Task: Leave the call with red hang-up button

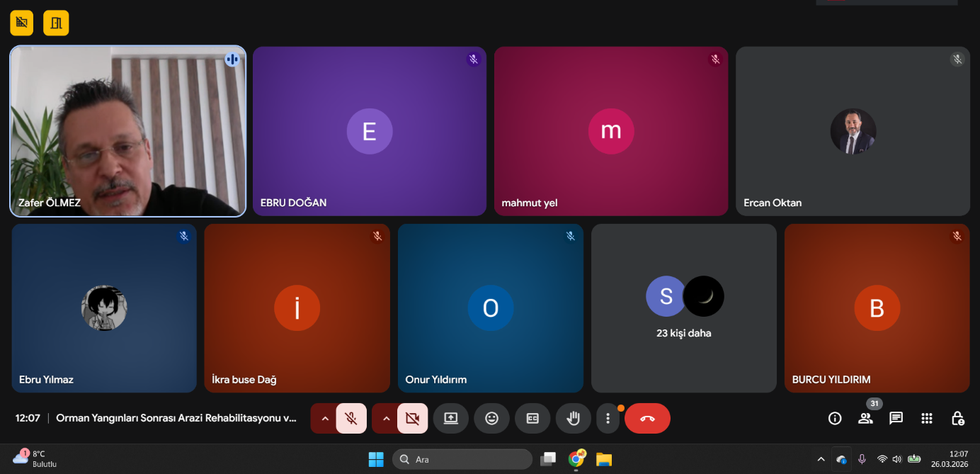Action: (647, 418)
